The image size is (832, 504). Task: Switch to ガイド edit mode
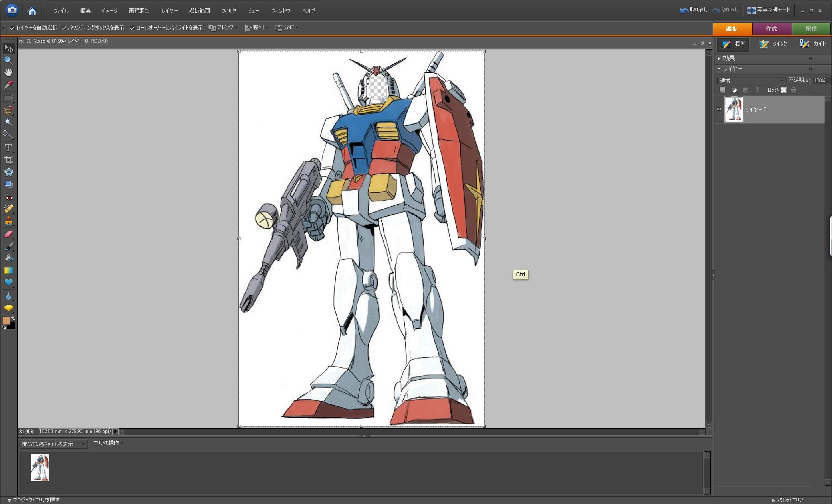[x=813, y=44]
